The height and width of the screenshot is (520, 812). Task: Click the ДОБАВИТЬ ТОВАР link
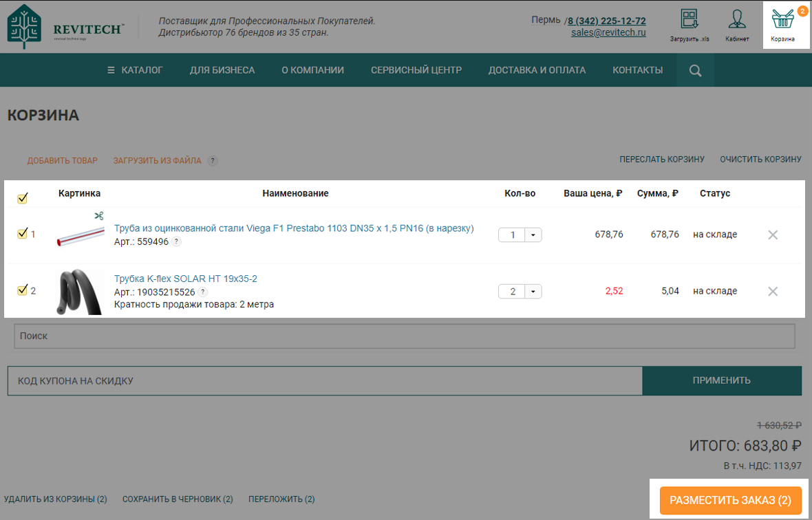pos(62,160)
